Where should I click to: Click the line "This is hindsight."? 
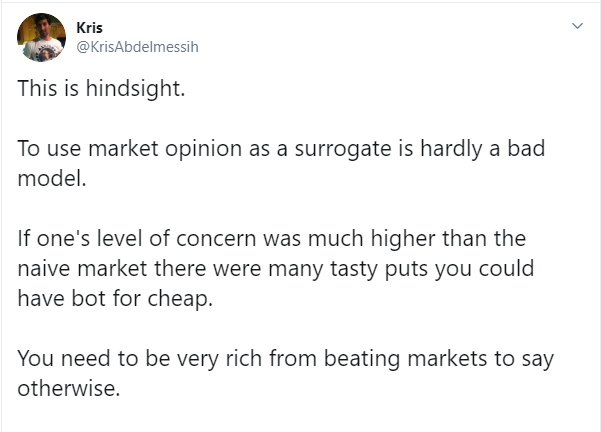point(101,89)
